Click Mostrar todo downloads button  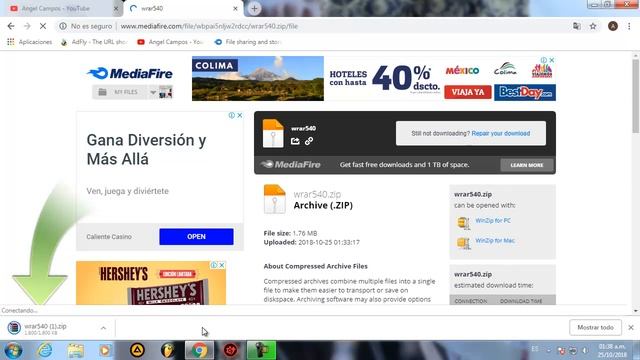tap(596, 328)
